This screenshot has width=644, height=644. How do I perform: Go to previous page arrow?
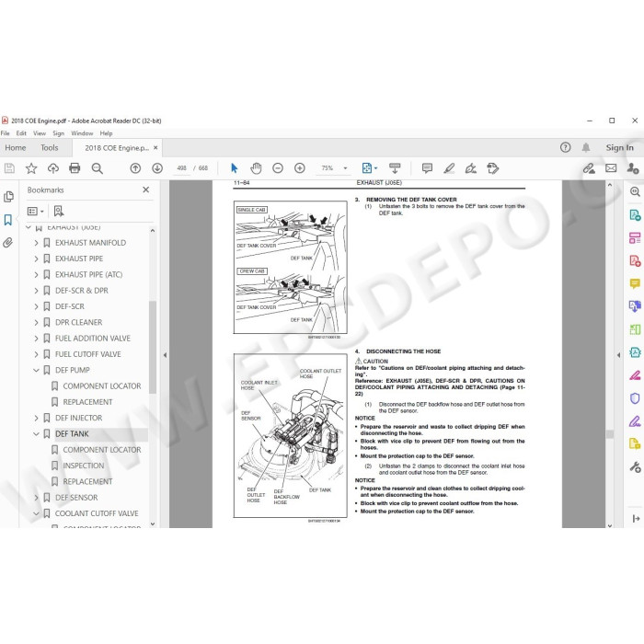coord(135,168)
